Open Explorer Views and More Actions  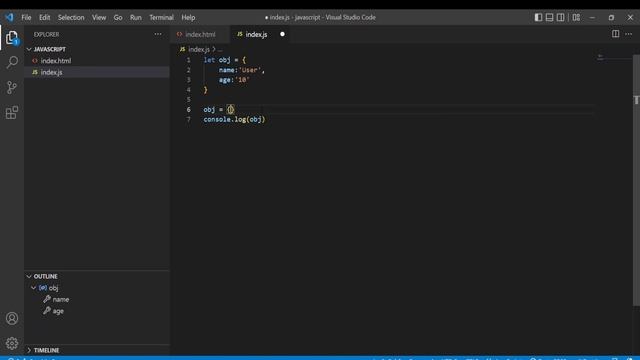(x=158, y=34)
